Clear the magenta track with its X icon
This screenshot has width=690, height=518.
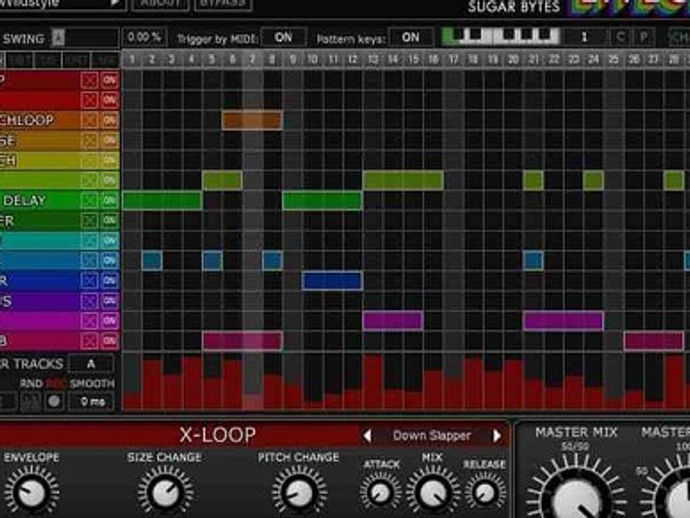point(89,321)
